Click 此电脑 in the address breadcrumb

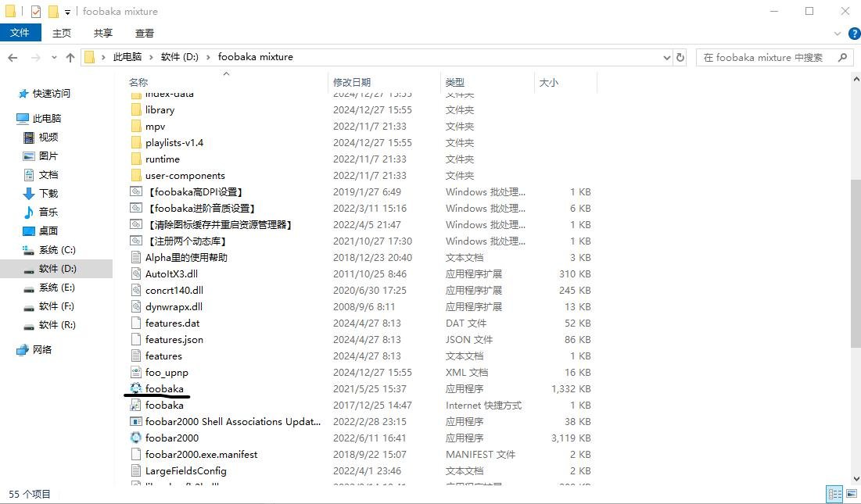tap(127, 57)
